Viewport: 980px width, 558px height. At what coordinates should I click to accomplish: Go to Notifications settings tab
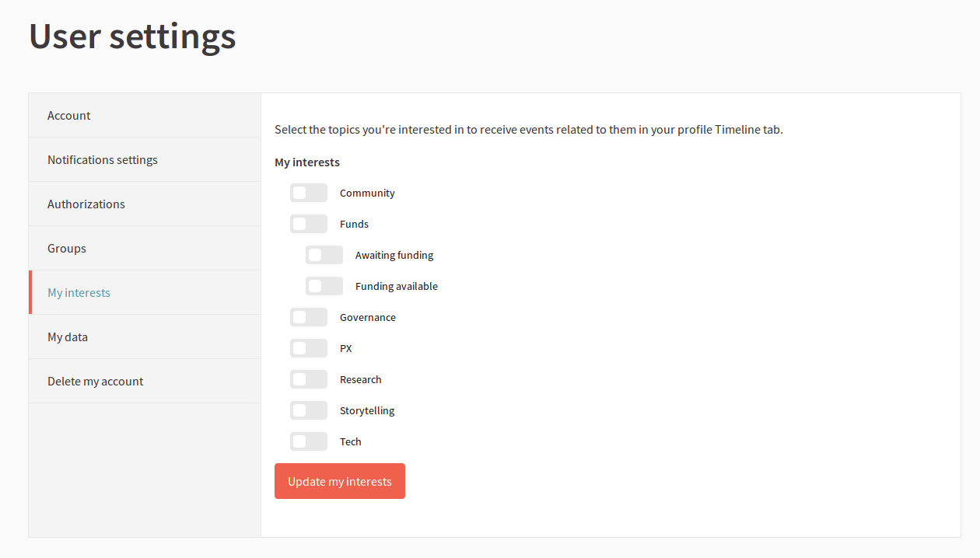pyautogui.click(x=103, y=160)
